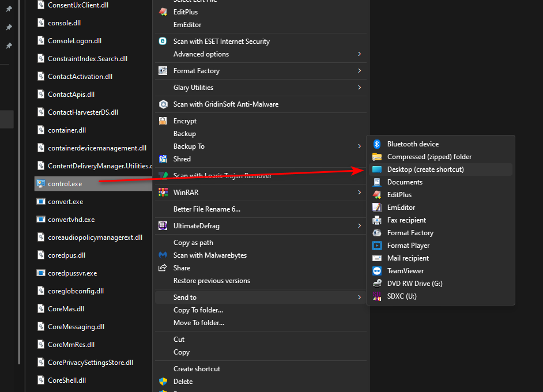The height and width of the screenshot is (392, 543).
Task: Select file ContactActivation.dll
Action: [x=80, y=77]
